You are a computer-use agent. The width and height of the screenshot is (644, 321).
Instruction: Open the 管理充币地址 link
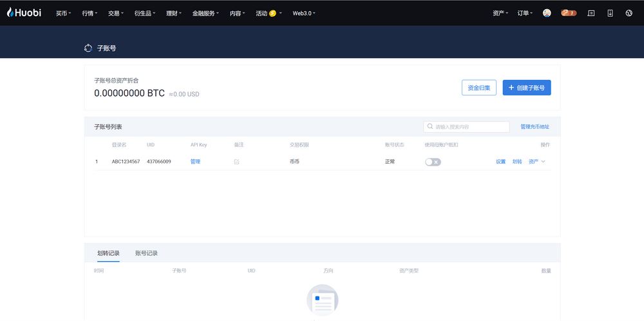(535, 127)
